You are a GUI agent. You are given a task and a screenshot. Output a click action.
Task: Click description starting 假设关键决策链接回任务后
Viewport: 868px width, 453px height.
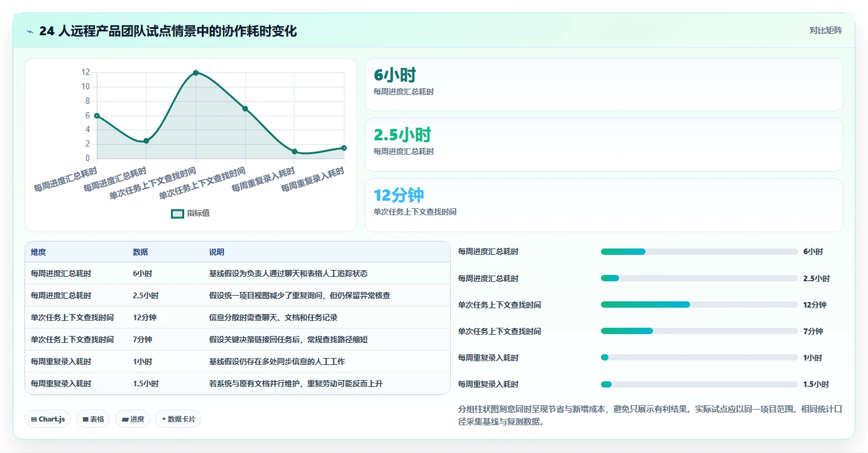(x=288, y=340)
